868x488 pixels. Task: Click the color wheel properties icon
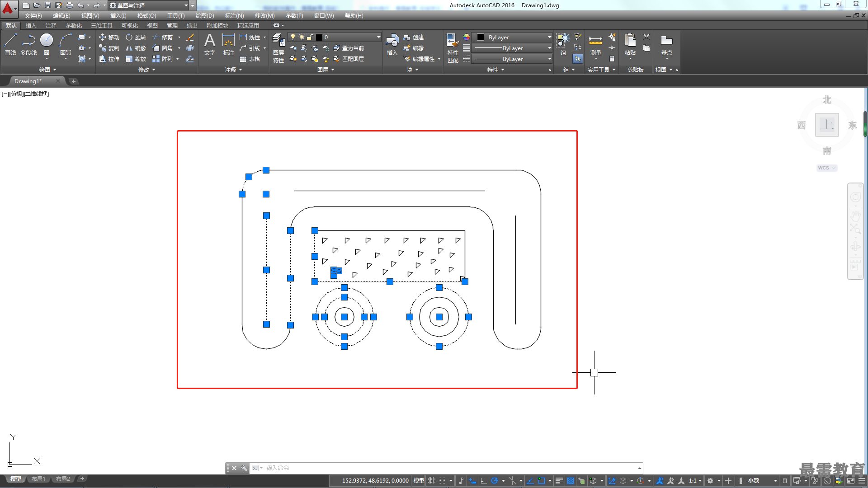(467, 37)
